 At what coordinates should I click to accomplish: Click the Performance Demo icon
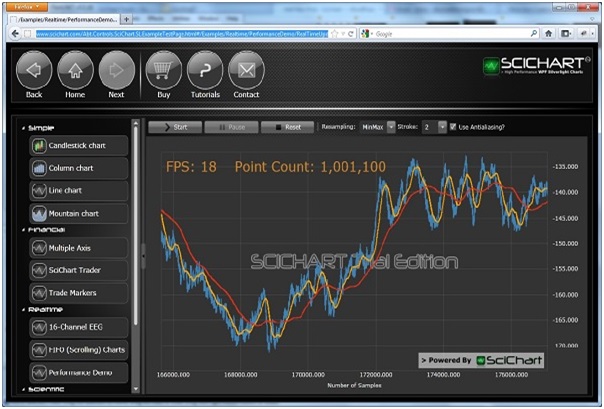(39, 372)
